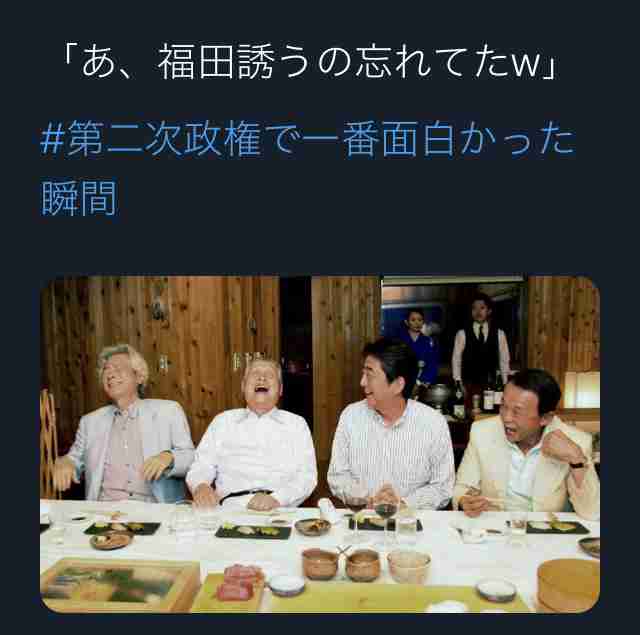Tap the word 第二次政権 in the hashtag
640x635 pixels.
click(163, 139)
